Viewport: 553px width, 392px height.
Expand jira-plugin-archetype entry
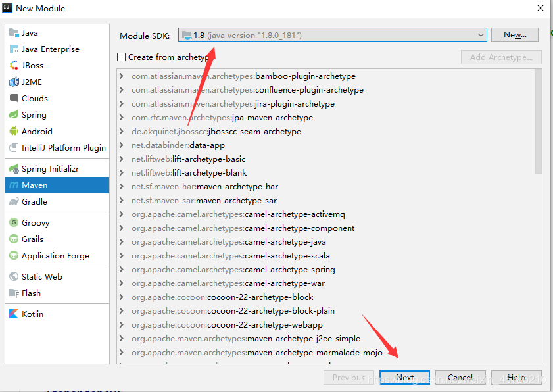pyautogui.click(x=122, y=103)
